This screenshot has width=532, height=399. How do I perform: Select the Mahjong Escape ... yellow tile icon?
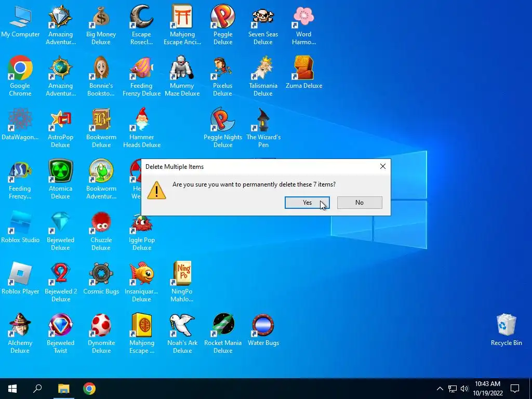click(141, 325)
